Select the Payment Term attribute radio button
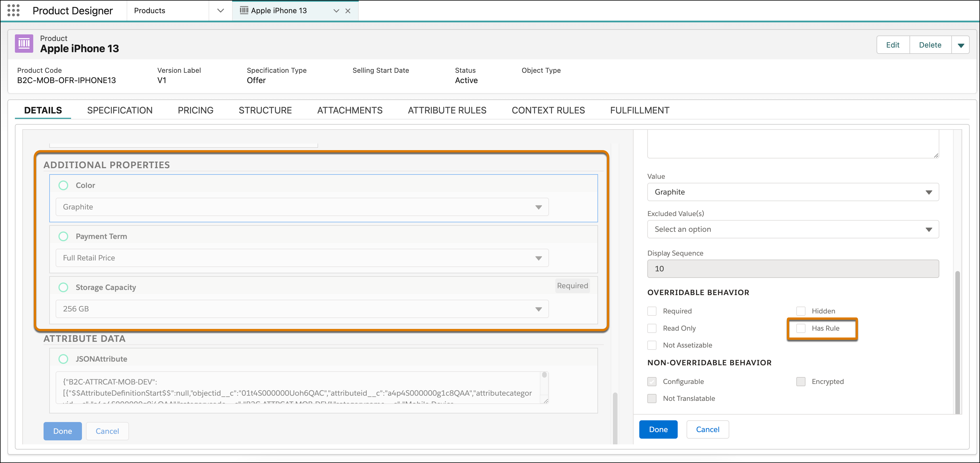Image resolution: width=980 pixels, height=463 pixels. [x=64, y=236]
